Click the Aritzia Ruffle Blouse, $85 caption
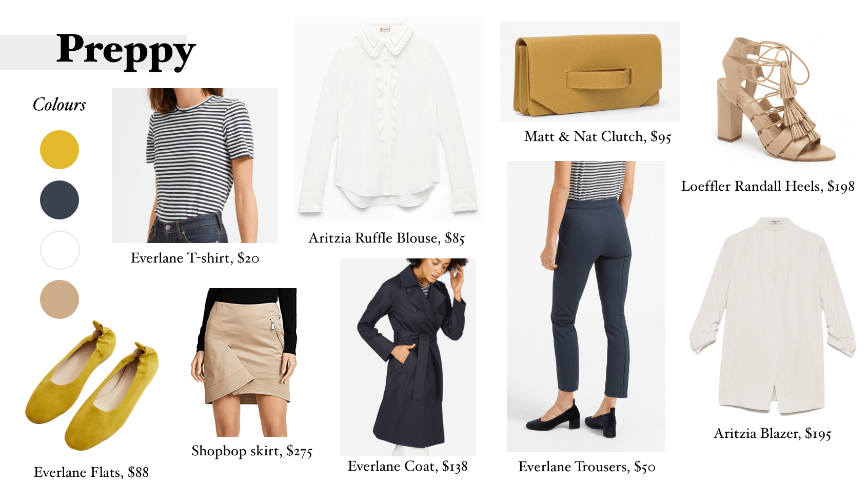 pyautogui.click(x=387, y=238)
